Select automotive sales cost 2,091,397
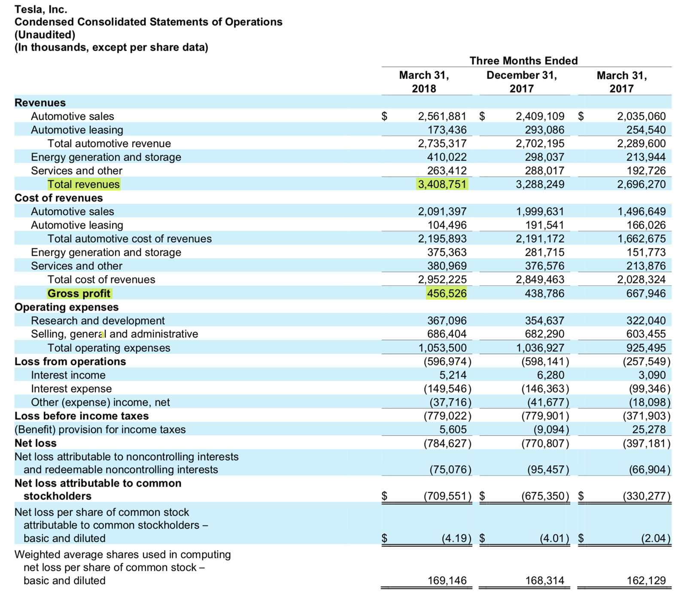The height and width of the screenshot is (616, 687). coord(442,211)
